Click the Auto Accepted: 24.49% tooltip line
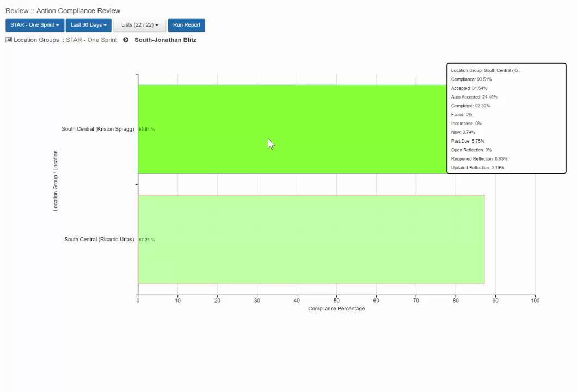 (474, 97)
